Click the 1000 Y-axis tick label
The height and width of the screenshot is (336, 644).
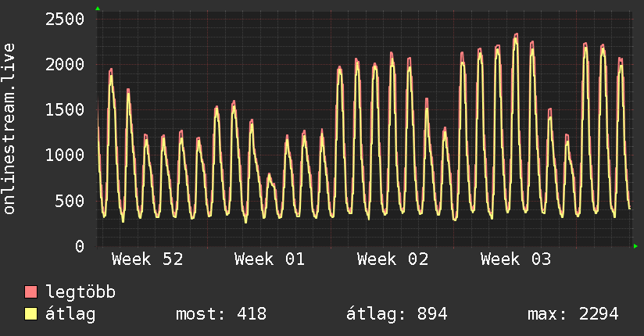tap(65, 155)
